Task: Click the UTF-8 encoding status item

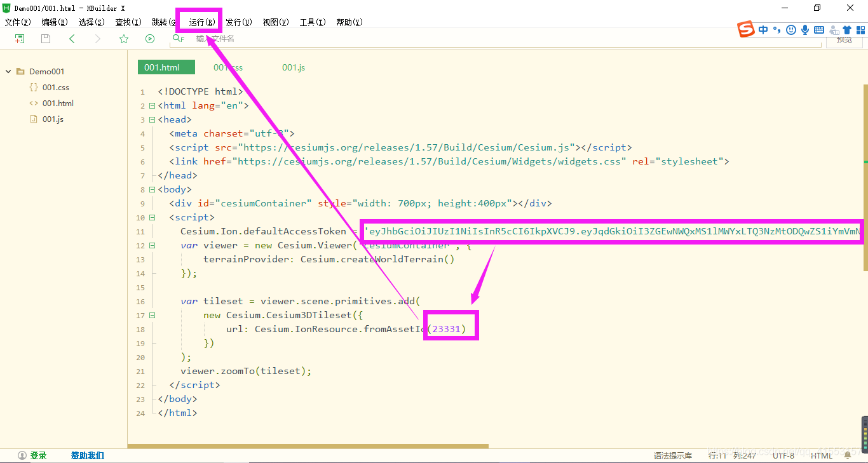Action: click(x=783, y=455)
